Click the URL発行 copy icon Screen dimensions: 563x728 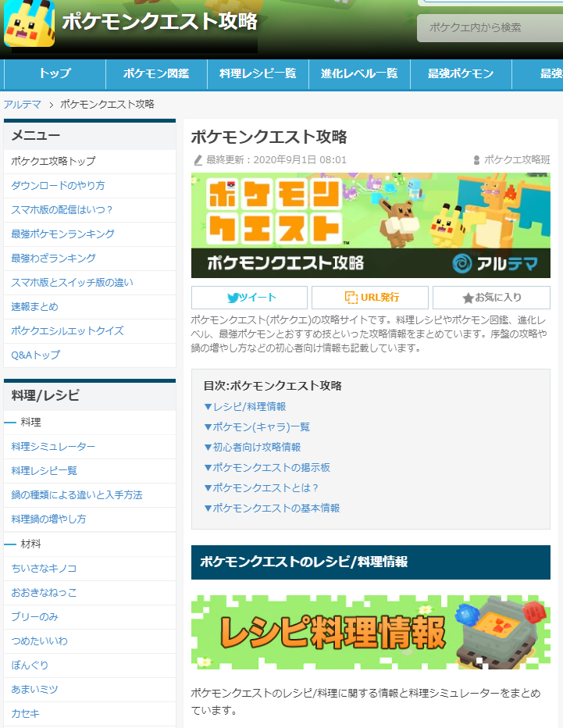click(351, 298)
